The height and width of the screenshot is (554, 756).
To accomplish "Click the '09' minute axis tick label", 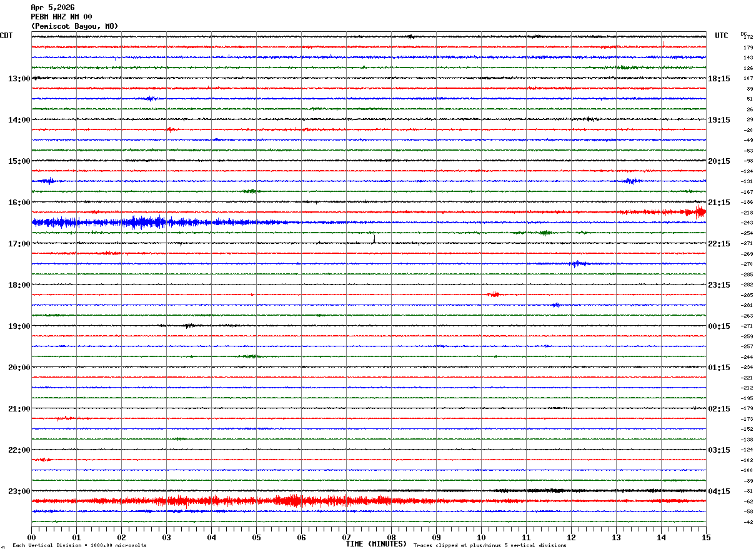I will pos(436,537).
